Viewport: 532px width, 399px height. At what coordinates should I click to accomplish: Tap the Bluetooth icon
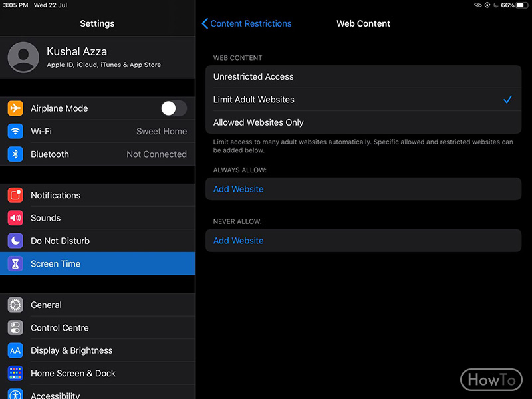click(x=15, y=154)
